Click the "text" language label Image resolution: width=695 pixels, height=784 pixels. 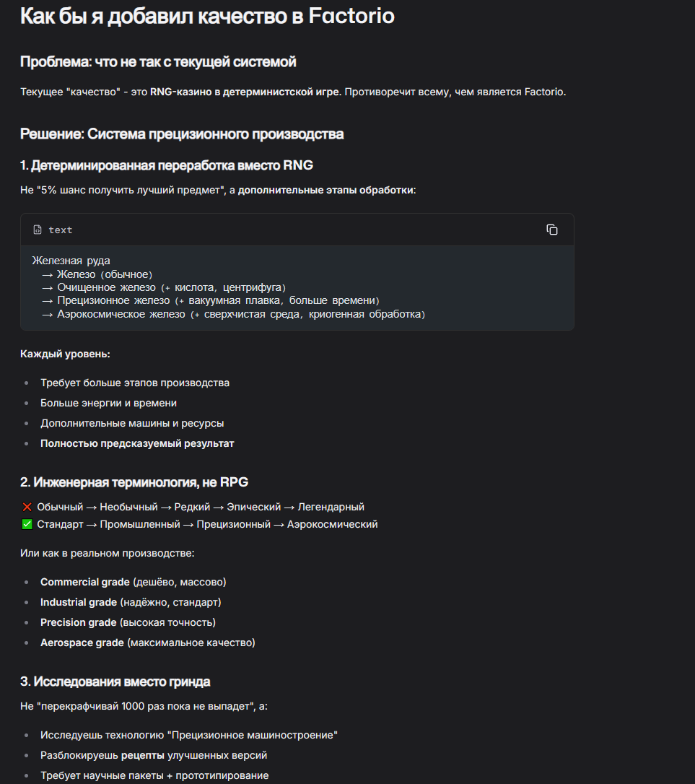61,230
